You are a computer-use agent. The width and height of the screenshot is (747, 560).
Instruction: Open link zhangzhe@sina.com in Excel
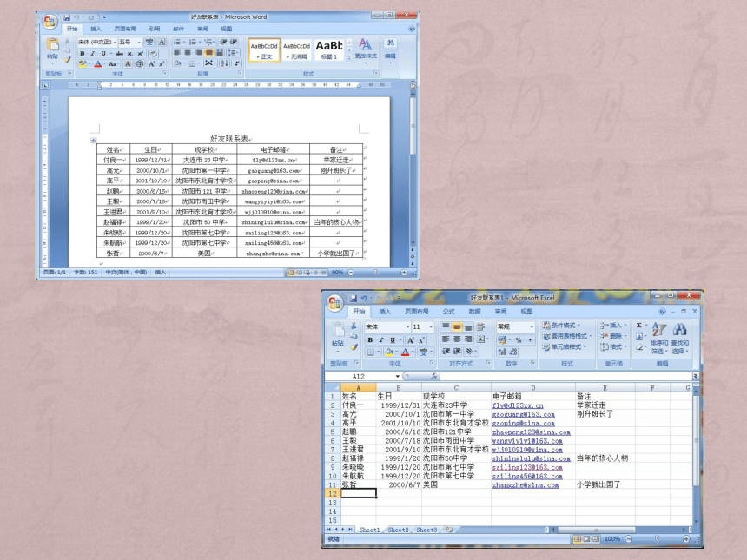(x=525, y=484)
